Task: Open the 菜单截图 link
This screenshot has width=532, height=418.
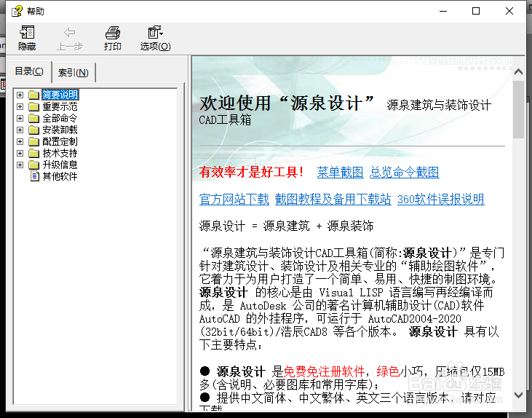Action: click(x=340, y=172)
